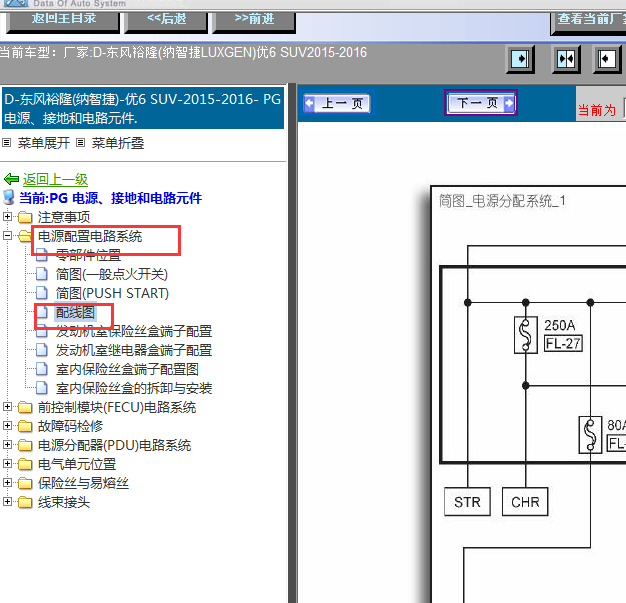Click the 保险丝与易熔丝 folder icon
Viewport: 626px width, 603px height.
click(x=25, y=483)
